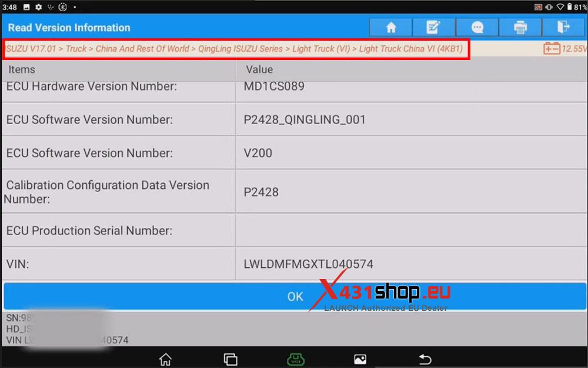Select the V200 software version value

[258, 153]
